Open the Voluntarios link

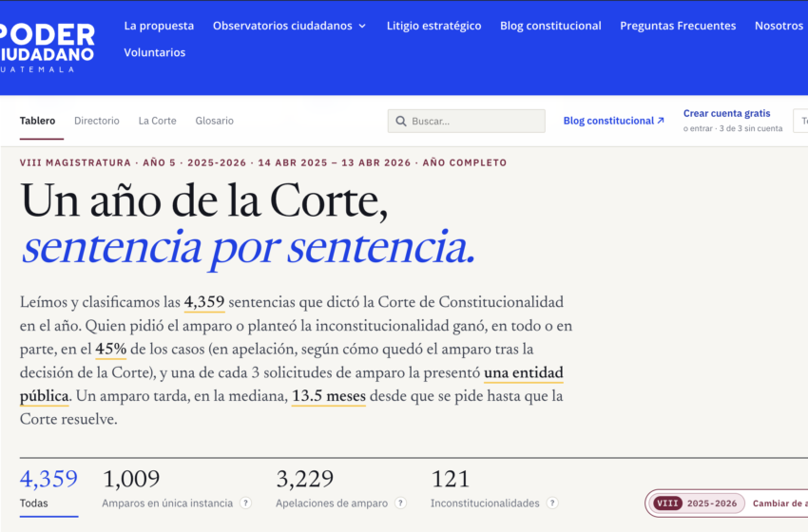pyautogui.click(x=155, y=52)
